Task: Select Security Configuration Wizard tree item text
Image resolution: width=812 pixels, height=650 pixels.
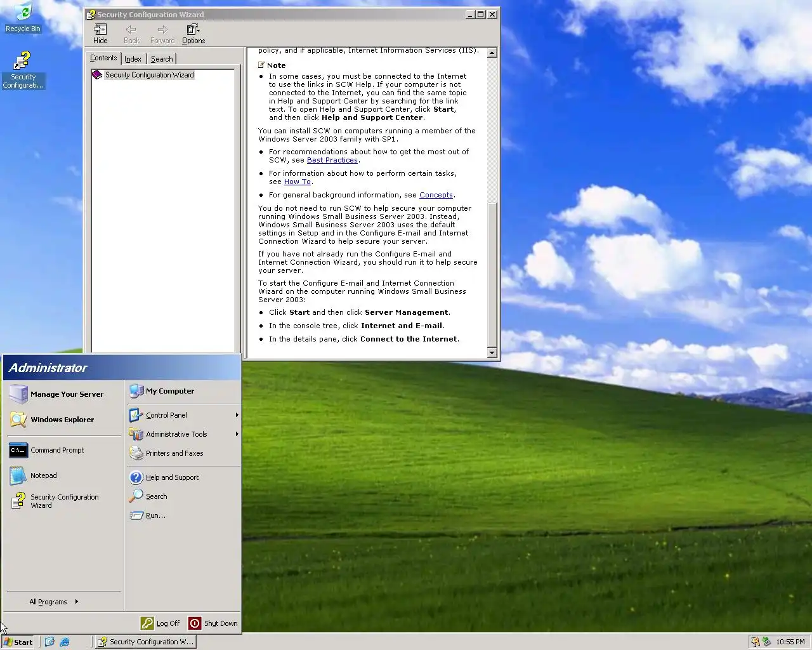Action: pyautogui.click(x=150, y=75)
